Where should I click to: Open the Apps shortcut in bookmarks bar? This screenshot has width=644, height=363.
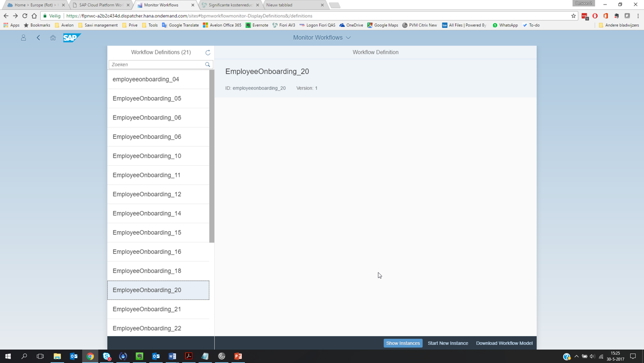pos(11,25)
